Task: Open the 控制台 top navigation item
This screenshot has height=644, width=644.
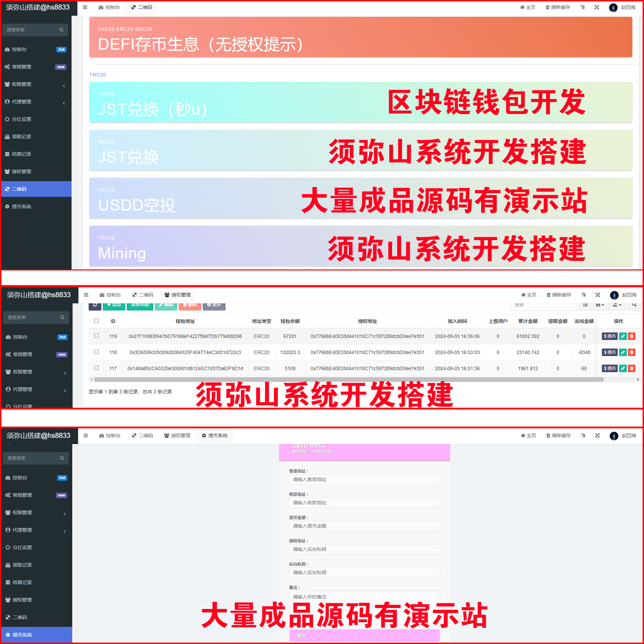Action: tap(109, 7)
